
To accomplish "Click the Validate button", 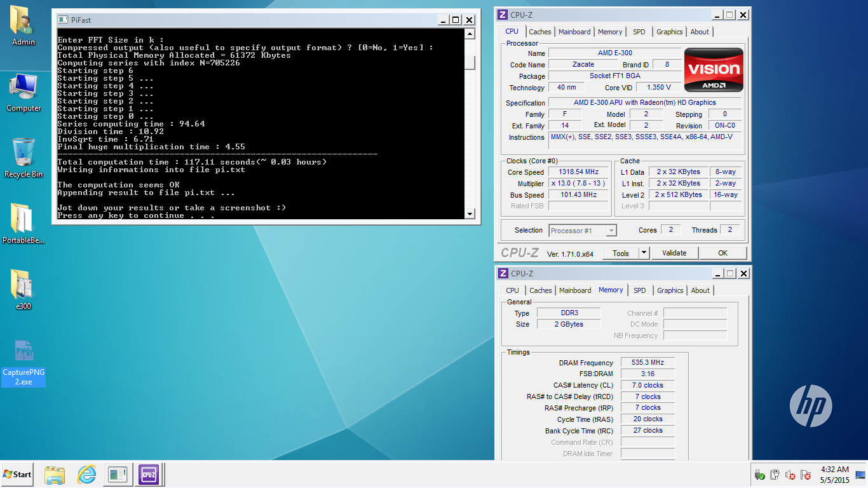I will coord(674,253).
